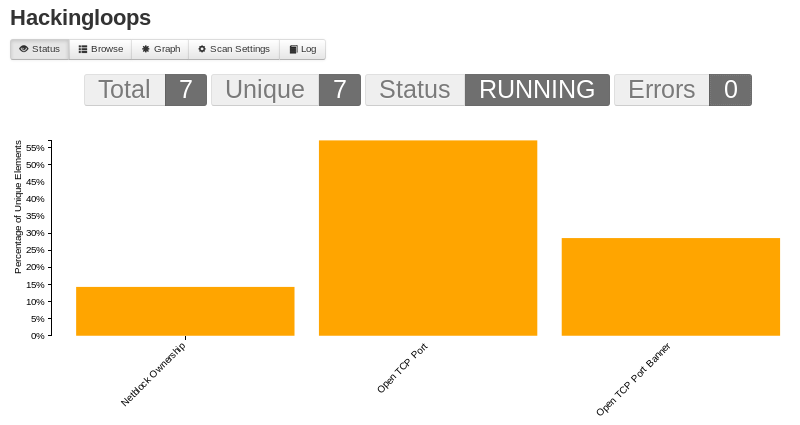
Task: Click the Open TCP Port Banner axis label
Action: (633, 380)
